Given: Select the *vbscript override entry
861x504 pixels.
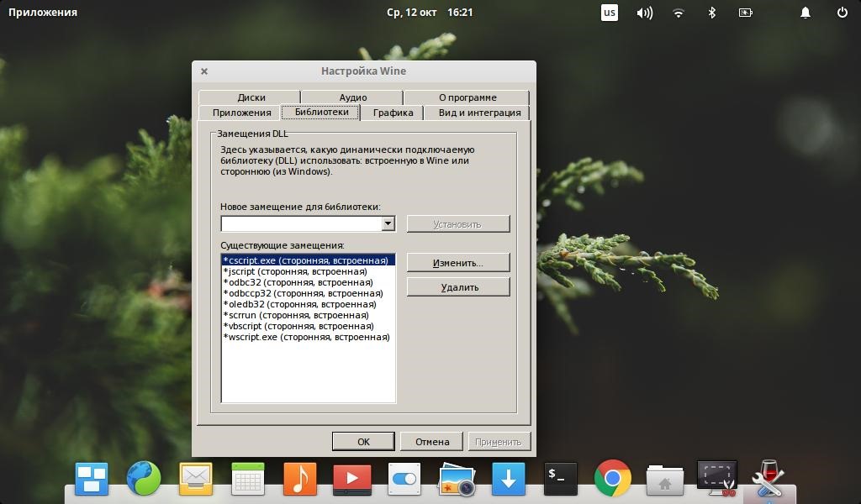Looking at the screenshot, I should (308, 326).
